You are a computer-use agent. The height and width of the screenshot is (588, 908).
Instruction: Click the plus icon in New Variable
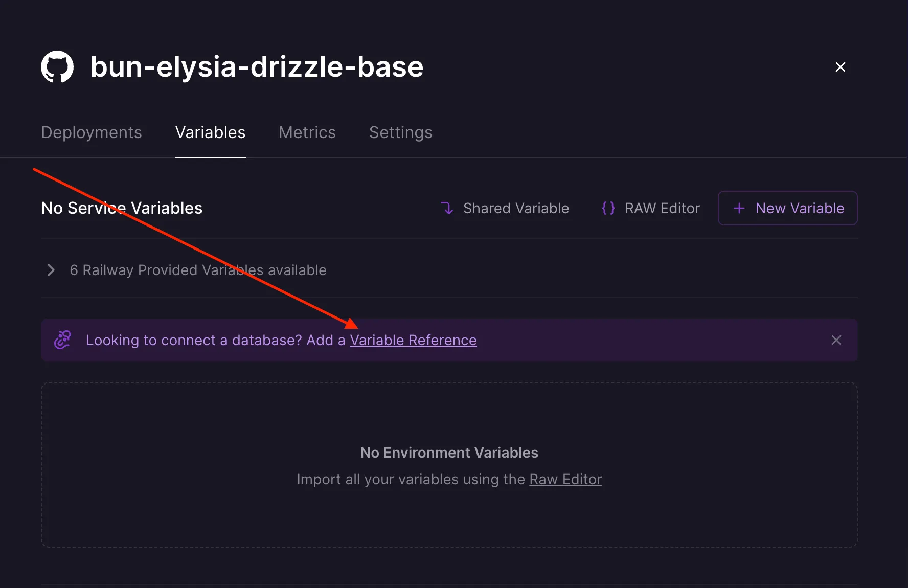739,208
